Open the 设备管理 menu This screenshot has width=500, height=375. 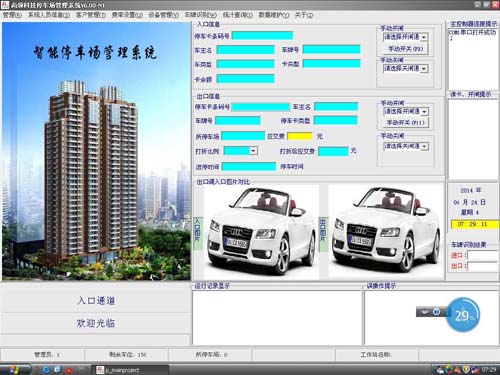click(163, 15)
